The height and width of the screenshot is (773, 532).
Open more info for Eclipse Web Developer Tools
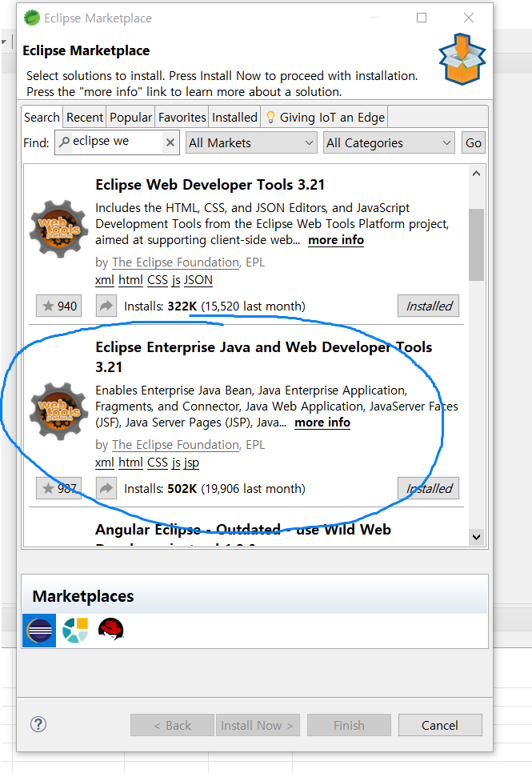336,240
